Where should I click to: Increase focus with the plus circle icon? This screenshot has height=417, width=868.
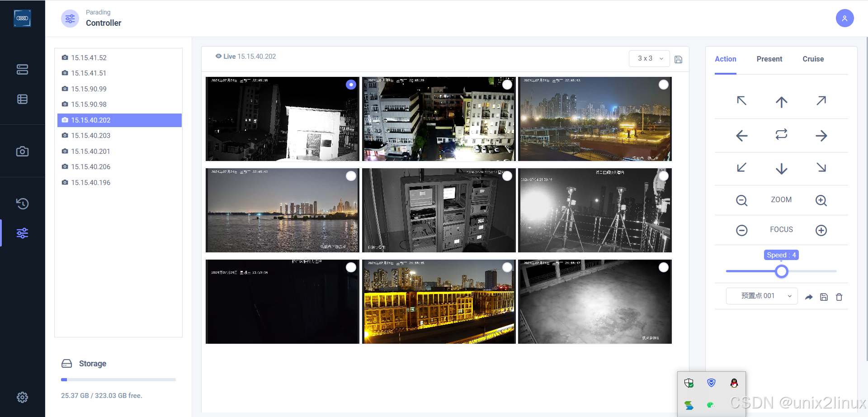point(821,230)
